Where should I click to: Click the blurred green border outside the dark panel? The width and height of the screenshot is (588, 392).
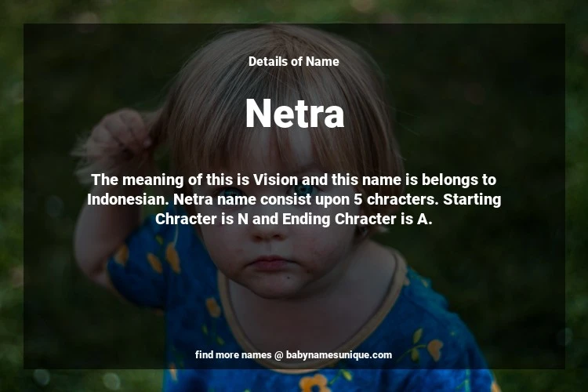click(x=11, y=195)
